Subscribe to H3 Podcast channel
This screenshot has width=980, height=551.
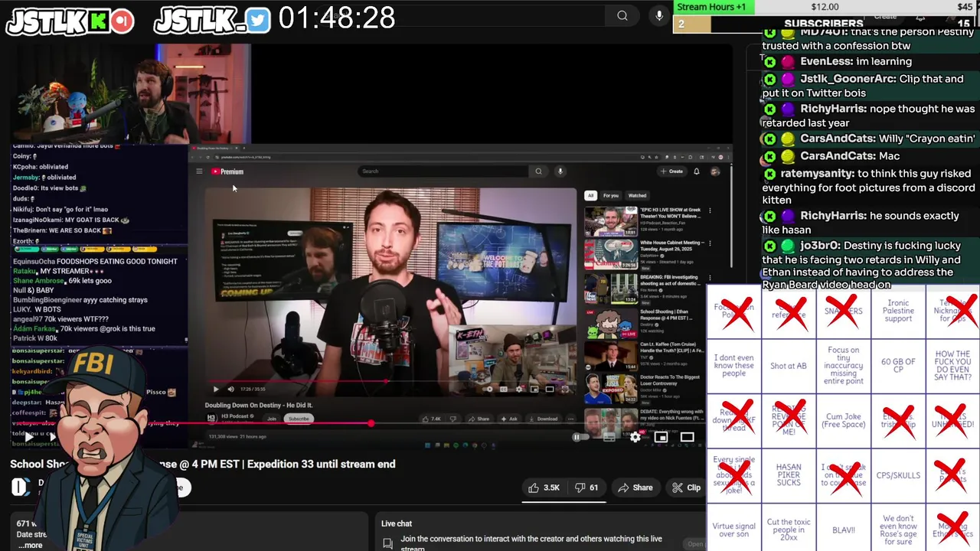(299, 419)
